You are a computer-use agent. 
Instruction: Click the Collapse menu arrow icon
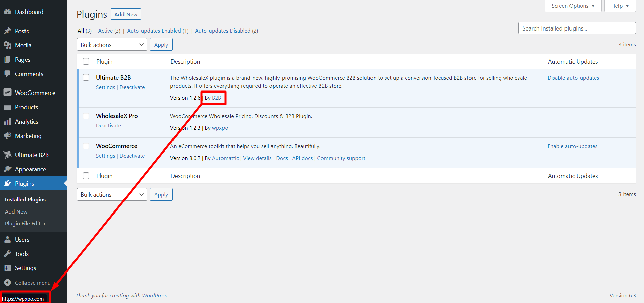(x=7, y=283)
